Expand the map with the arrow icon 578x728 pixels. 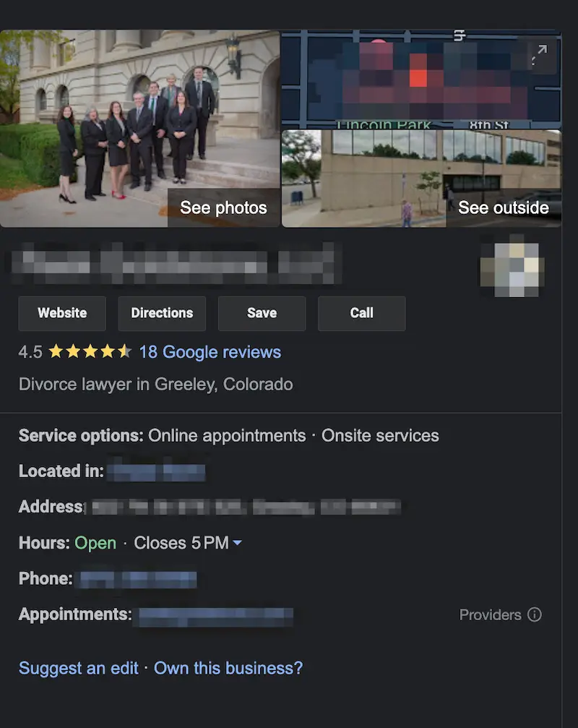pos(540,55)
